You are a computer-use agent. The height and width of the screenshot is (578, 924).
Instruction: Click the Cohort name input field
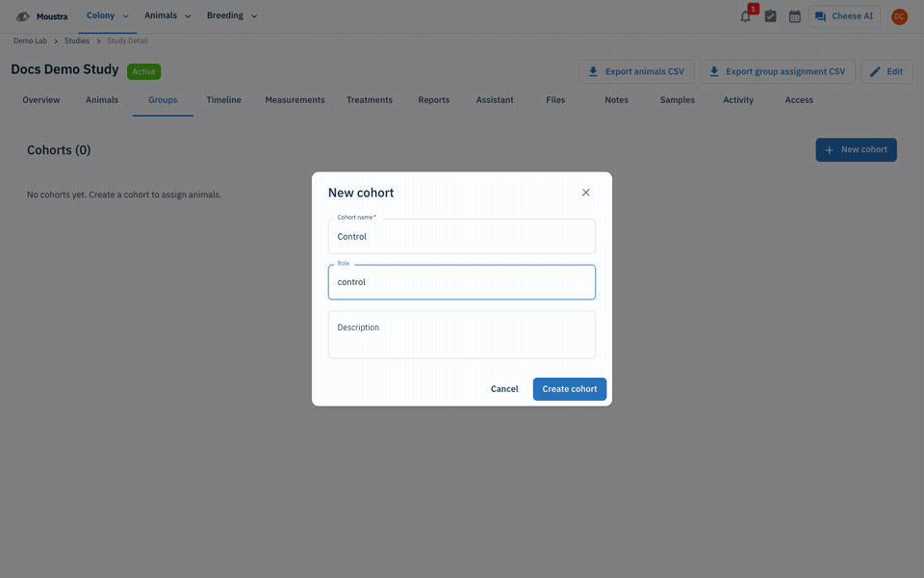[462, 237]
